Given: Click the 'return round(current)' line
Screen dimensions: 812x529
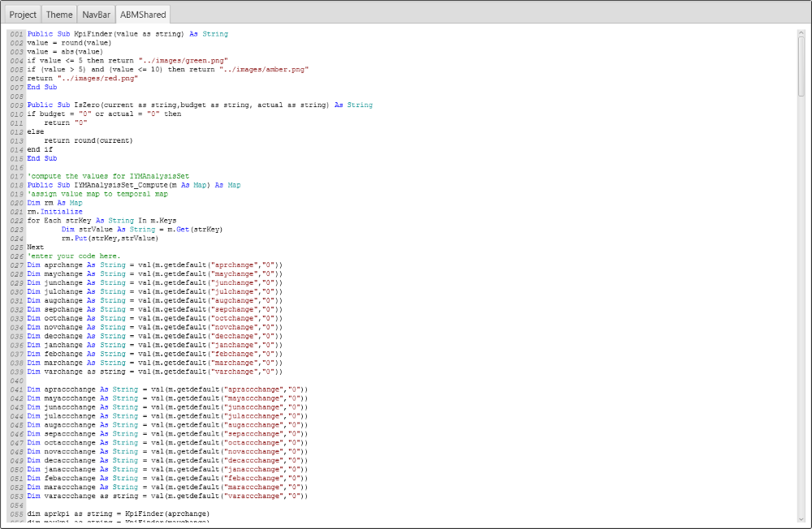Looking at the screenshot, I should [x=89, y=141].
